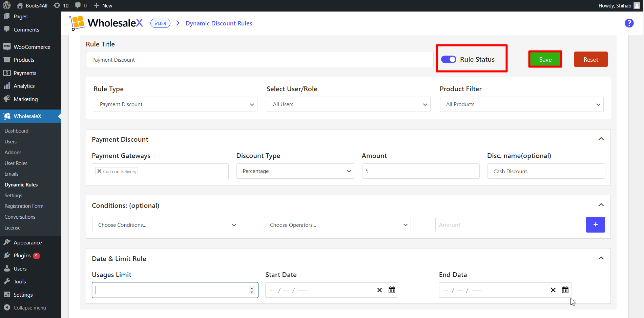Screen dimensions: 644x318
Task: Click the New plus icon in admin bar
Action: pos(97,5)
